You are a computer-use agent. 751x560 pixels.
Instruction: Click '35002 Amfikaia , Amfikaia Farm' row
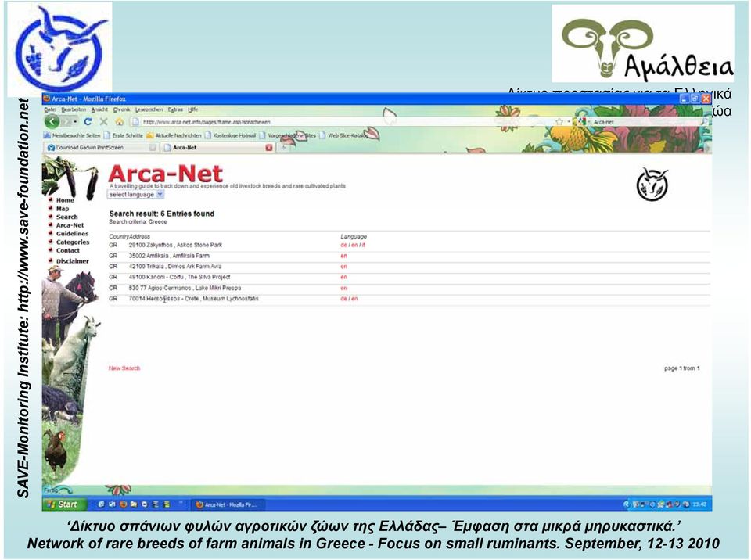[169, 256]
